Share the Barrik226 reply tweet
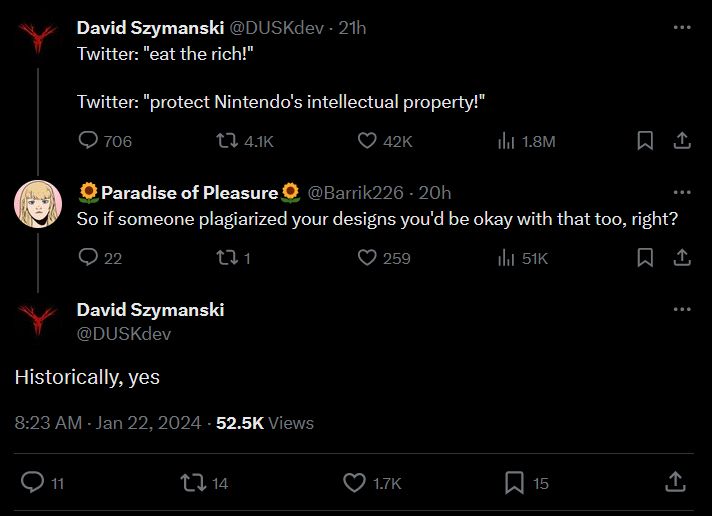The height and width of the screenshot is (516, 712). click(x=682, y=258)
